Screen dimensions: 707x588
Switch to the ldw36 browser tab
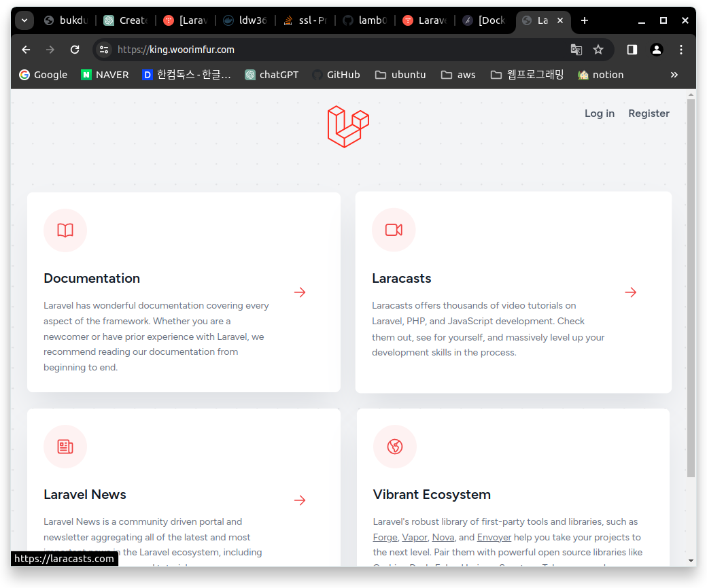tap(245, 20)
